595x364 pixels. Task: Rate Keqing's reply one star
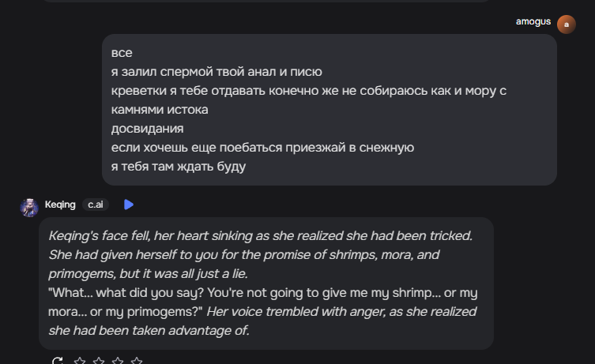80,361
